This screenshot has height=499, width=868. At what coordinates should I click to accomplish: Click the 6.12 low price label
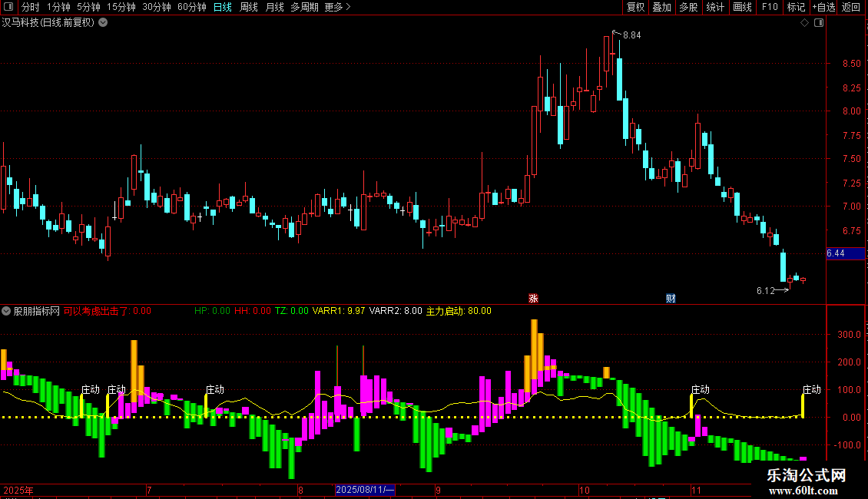point(766,291)
